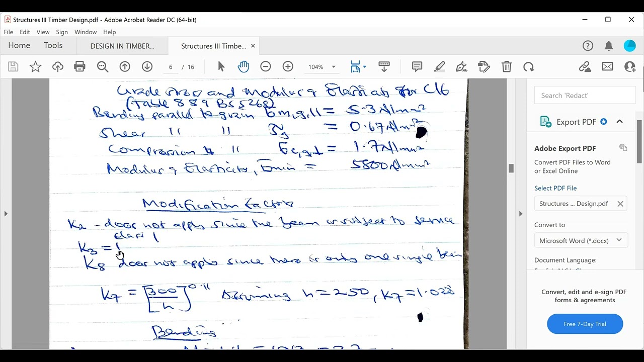This screenshot has height=362, width=644.
Task: Rotate view with the rotate icon
Action: [528, 67]
